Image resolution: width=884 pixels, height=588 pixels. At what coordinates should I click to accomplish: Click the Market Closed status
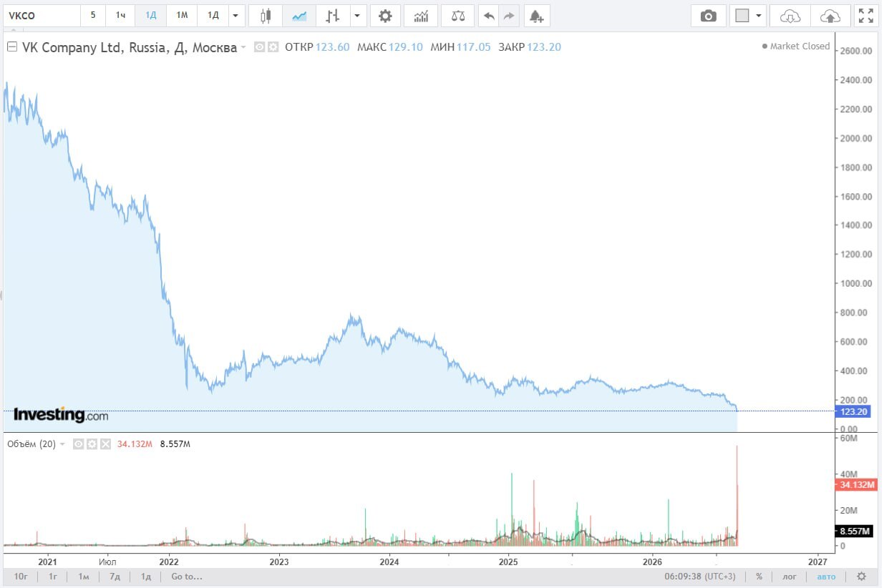[795, 46]
